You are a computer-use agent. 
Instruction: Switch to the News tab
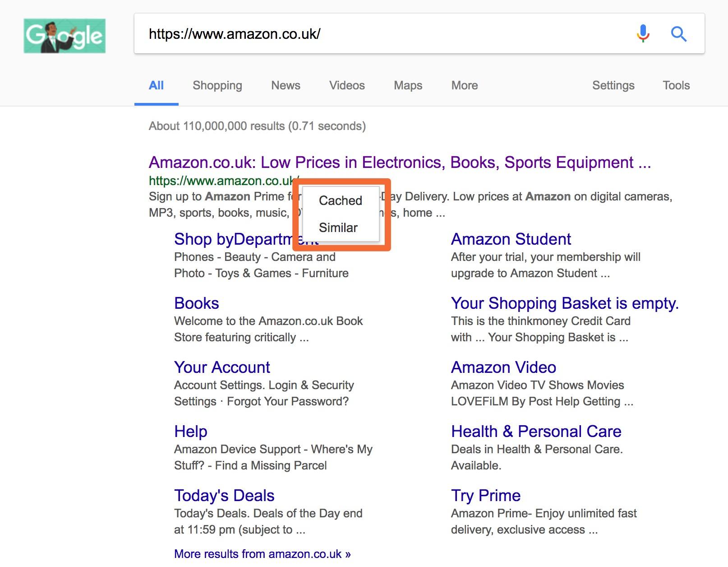(x=286, y=85)
